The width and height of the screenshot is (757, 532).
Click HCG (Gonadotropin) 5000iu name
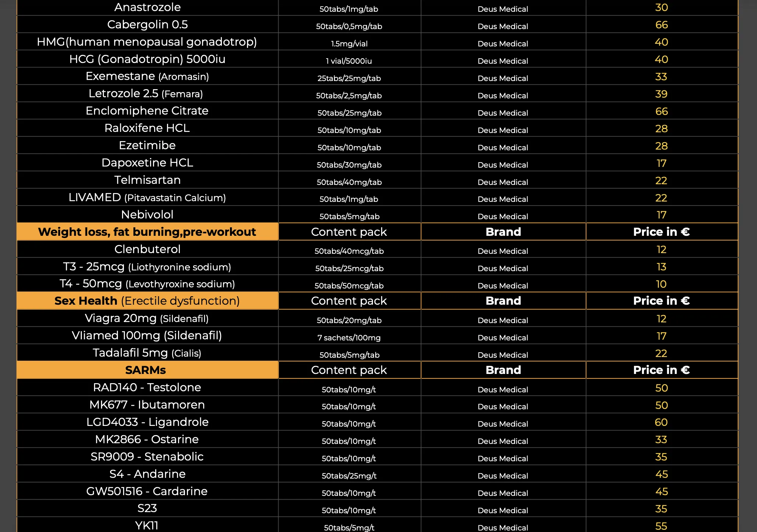[147, 59]
